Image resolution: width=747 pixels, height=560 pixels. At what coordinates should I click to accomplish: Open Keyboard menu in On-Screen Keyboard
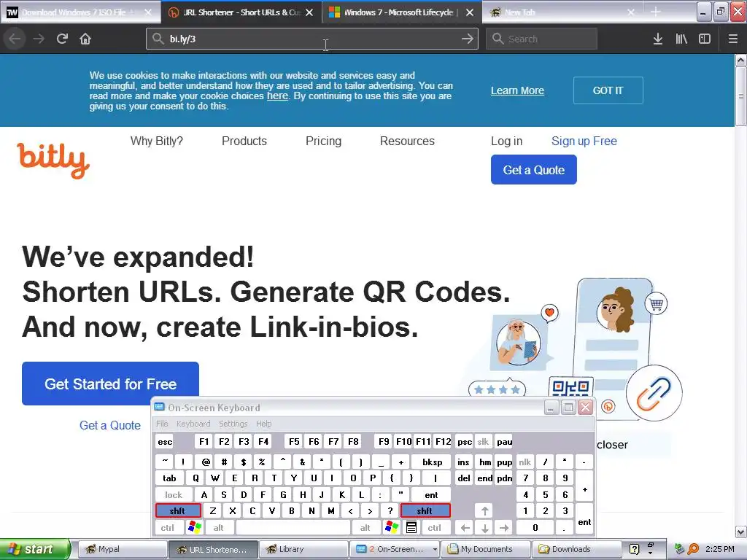(193, 424)
